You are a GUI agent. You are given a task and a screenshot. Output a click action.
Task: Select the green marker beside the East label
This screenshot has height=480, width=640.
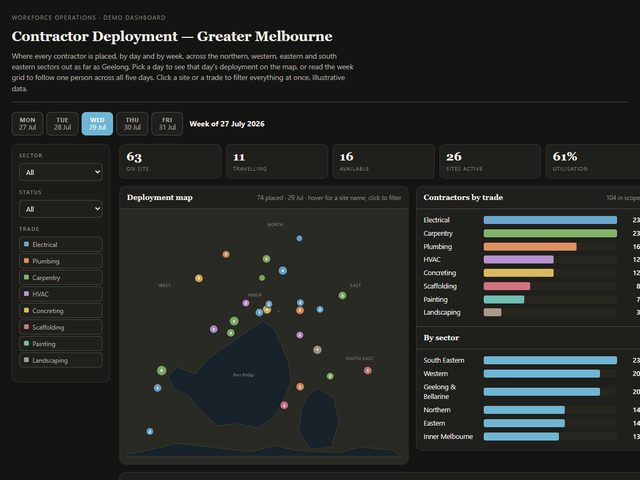coord(342,296)
